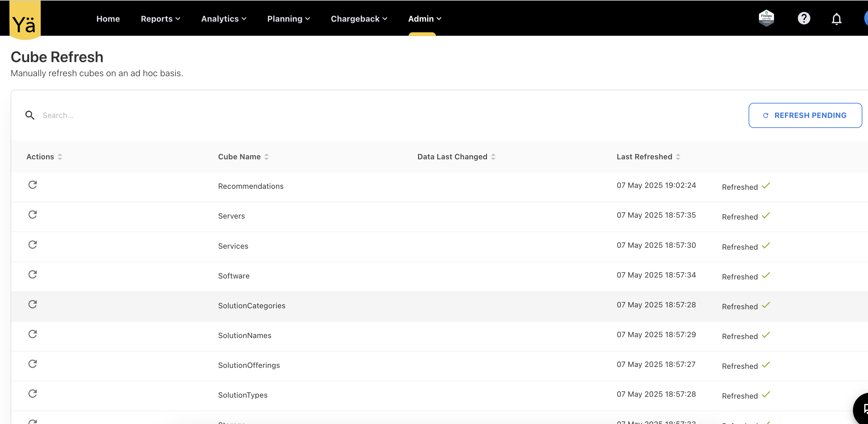
Task: Open the notifications bell
Action: tap(836, 19)
